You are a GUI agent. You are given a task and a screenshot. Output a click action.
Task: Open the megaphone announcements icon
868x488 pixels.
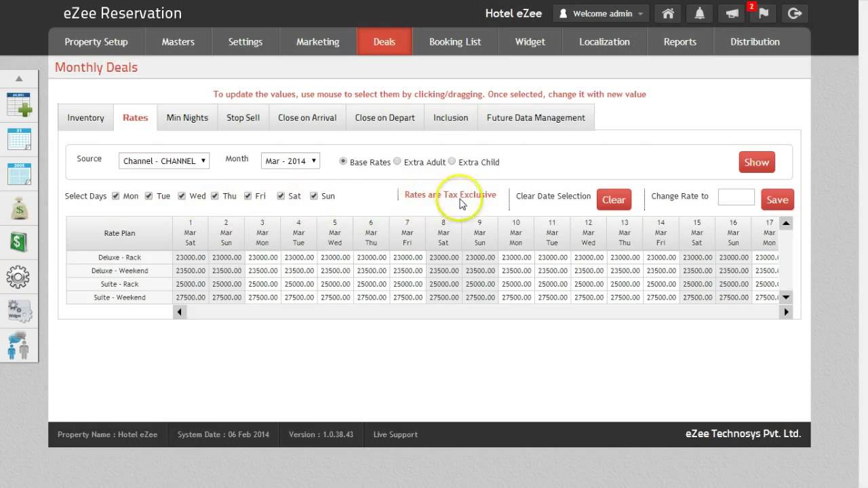(732, 14)
